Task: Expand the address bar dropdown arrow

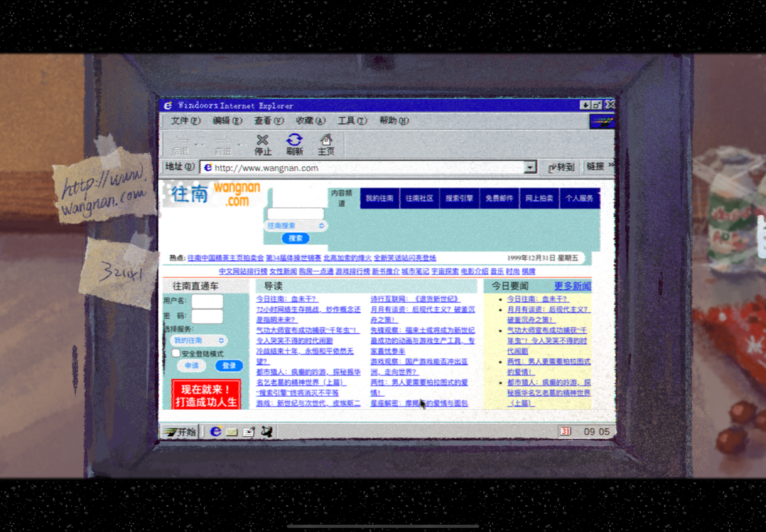Action: click(x=529, y=167)
